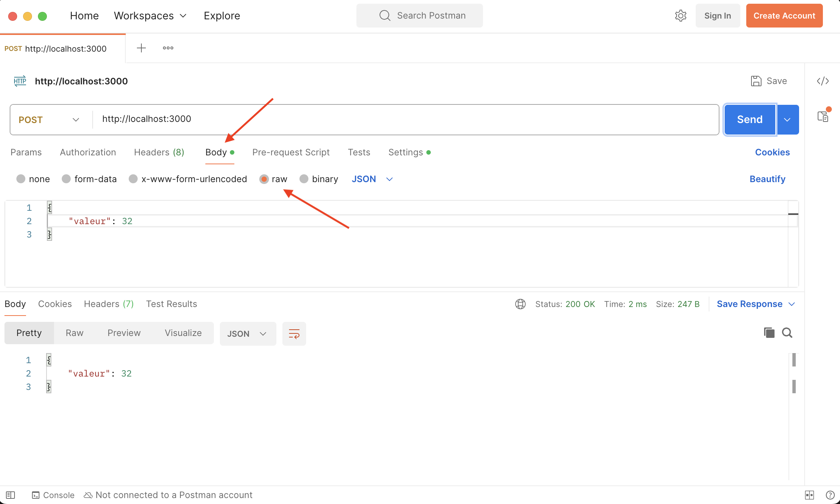Screen dimensions: 840x504
Task: Click the Postman settings gear icon
Action: [682, 15]
